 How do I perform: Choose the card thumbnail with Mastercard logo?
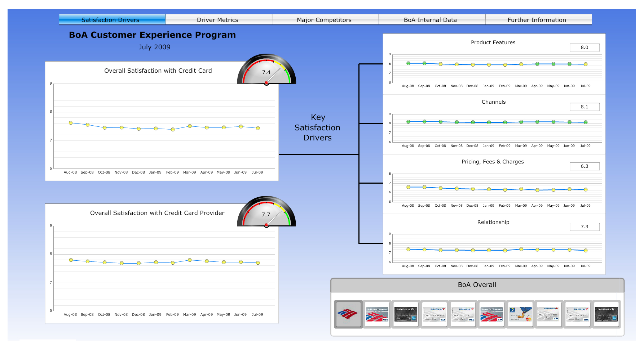tap(520, 314)
